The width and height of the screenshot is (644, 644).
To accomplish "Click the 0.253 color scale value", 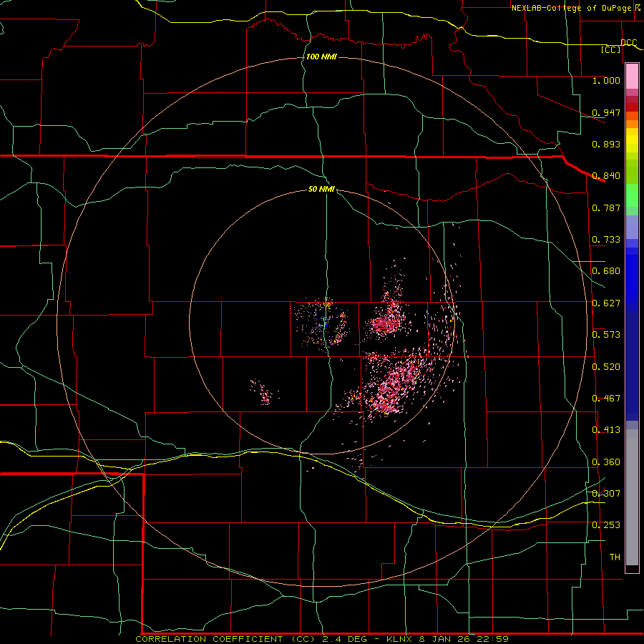I will pyautogui.click(x=606, y=525).
